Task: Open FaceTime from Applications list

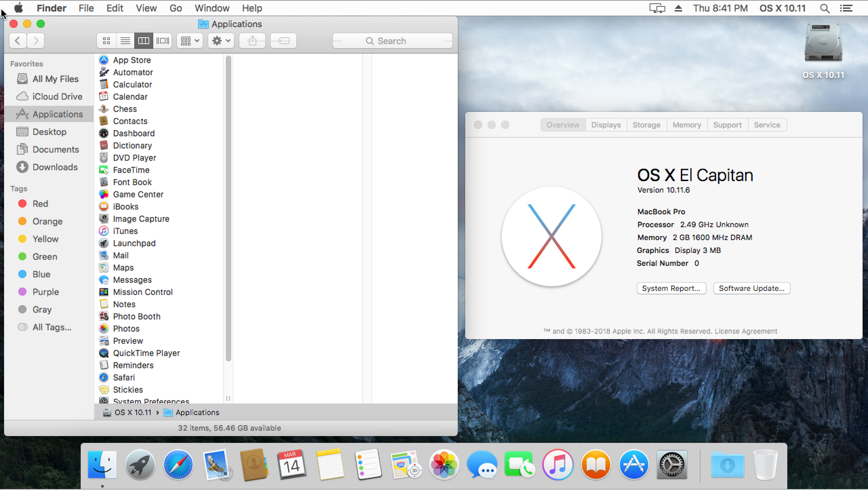Action: point(131,170)
